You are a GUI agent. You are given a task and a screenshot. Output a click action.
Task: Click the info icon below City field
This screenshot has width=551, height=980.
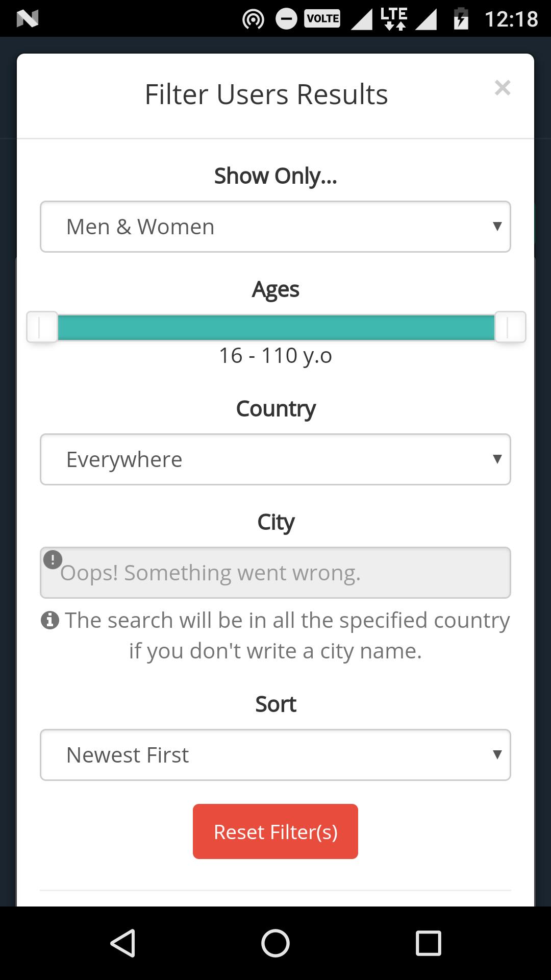[x=49, y=620]
